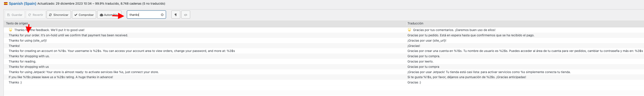Toggle the invisible characters pilcrow icon
Screen dimensions: 644x96
pyautogui.click(x=176, y=15)
